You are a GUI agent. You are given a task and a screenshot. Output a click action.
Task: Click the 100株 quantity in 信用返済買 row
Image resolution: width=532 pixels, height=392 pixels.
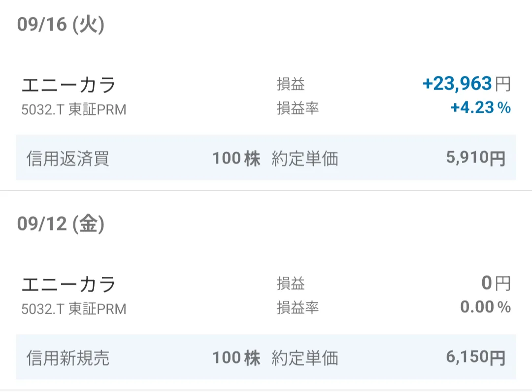pos(236,159)
